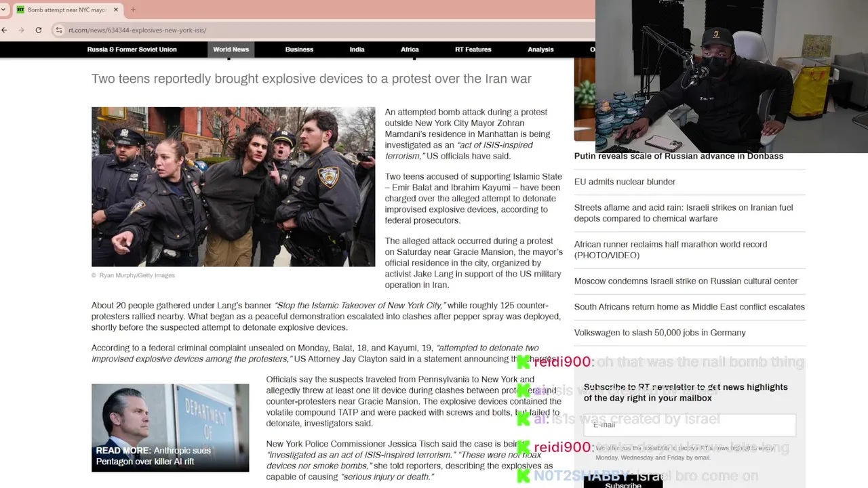The width and height of the screenshot is (868, 488).
Task: Click chat message 'oh that was the nail bomb thing'
Action: (x=701, y=362)
